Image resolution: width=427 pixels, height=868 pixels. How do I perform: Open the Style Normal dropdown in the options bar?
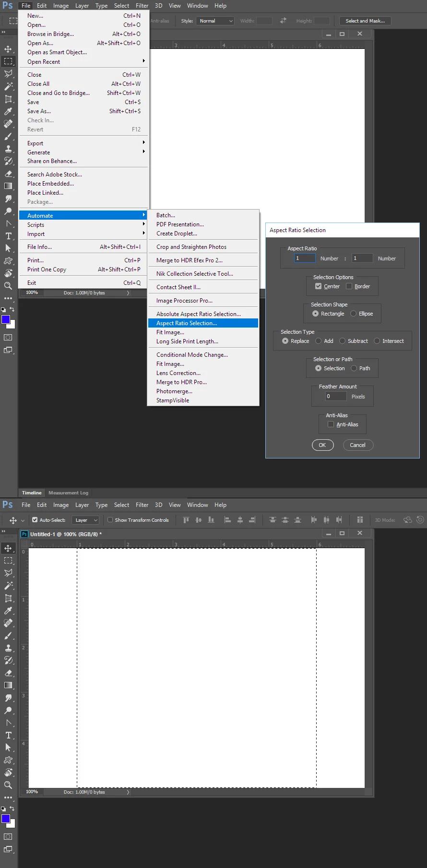[x=215, y=21]
